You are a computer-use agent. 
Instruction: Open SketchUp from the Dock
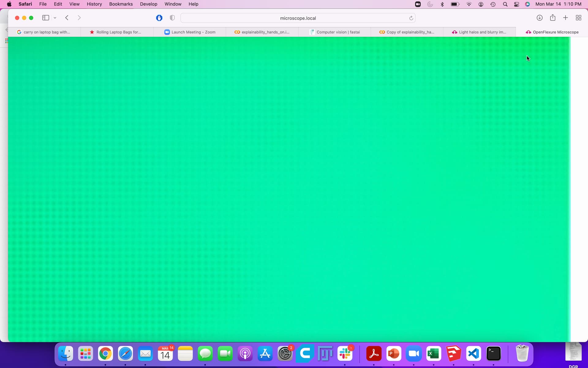click(x=454, y=354)
